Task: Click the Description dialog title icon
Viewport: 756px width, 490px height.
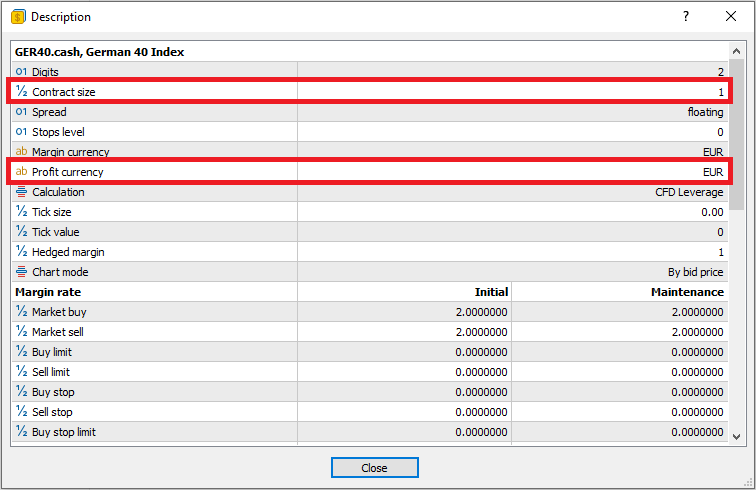Action: point(18,17)
